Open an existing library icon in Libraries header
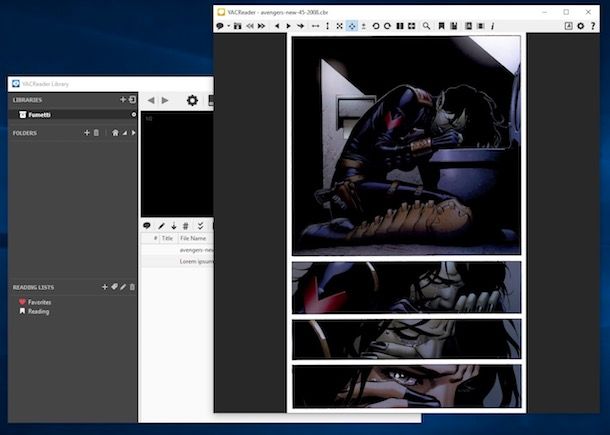The width and height of the screenshot is (610, 435). click(x=132, y=100)
